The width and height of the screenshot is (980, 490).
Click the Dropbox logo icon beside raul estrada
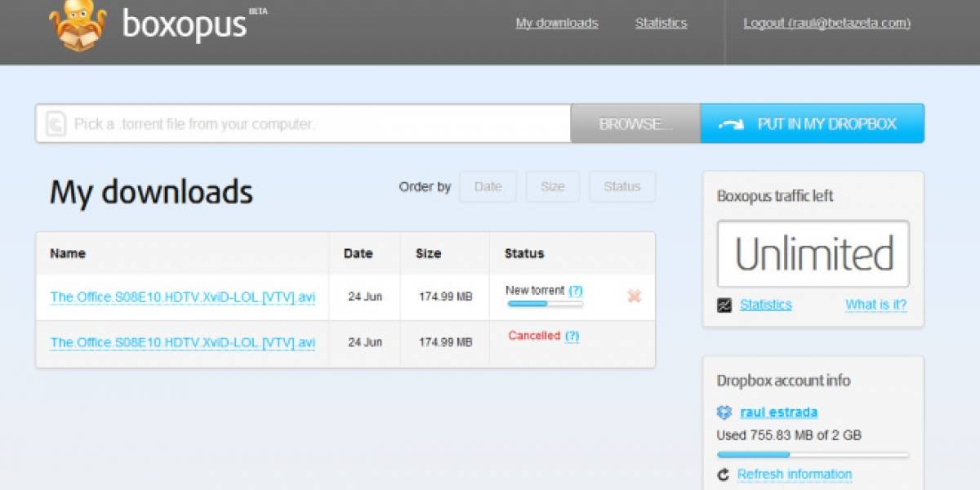click(x=724, y=412)
